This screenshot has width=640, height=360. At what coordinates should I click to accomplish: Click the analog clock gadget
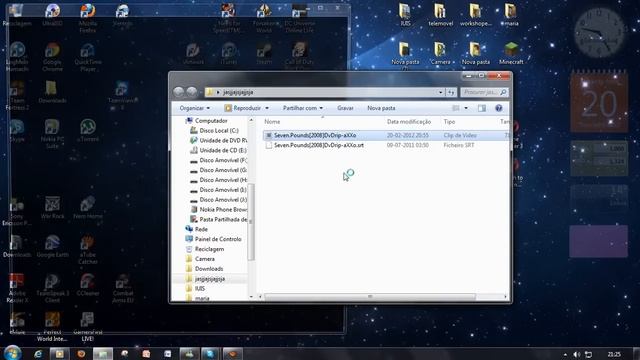[599, 33]
